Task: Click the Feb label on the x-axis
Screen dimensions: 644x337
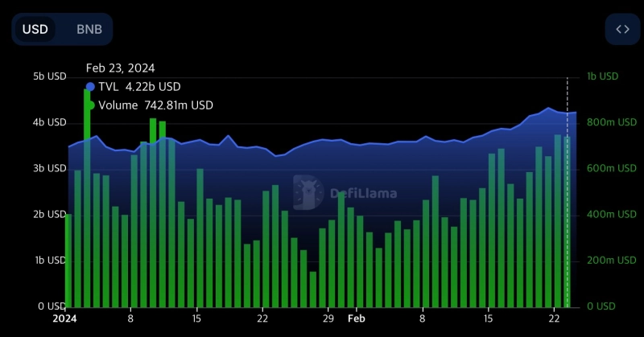Action: pos(357,319)
